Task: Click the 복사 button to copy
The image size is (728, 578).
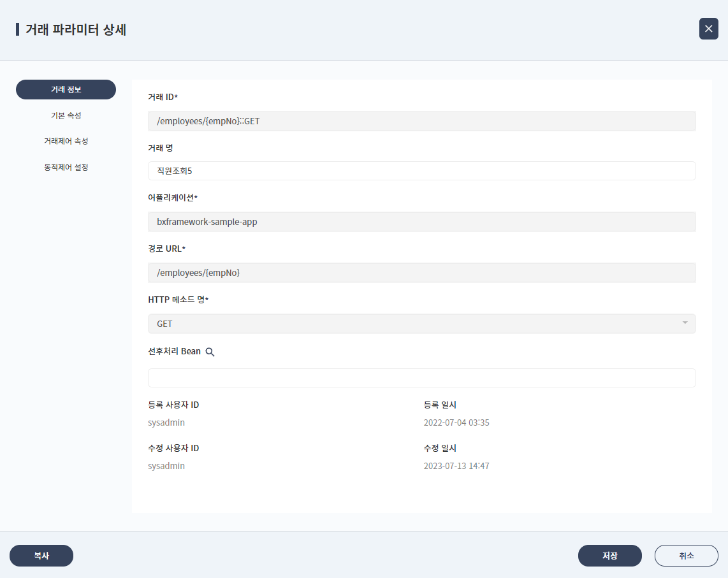Action: (x=41, y=555)
